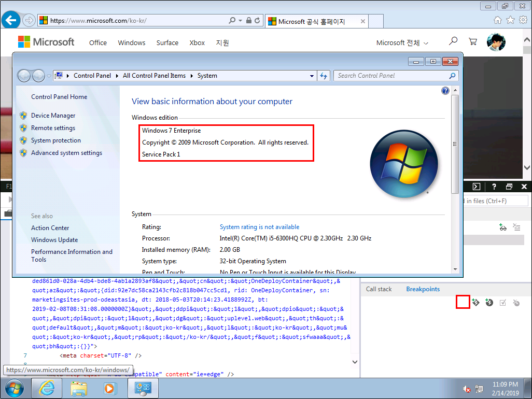Go forward in the Control Panel window
Image resolution: width=532 pixels, height=399 pixels.
[38, 76]
